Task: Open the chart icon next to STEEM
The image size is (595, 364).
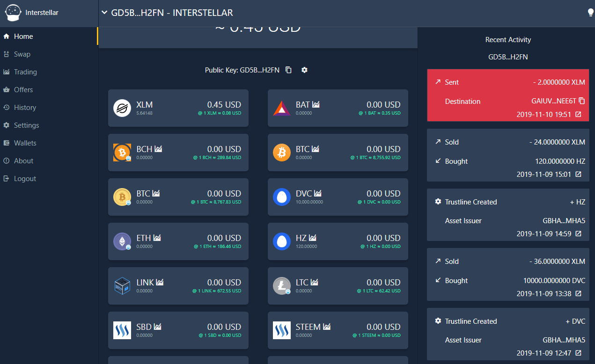Action: 326,327
